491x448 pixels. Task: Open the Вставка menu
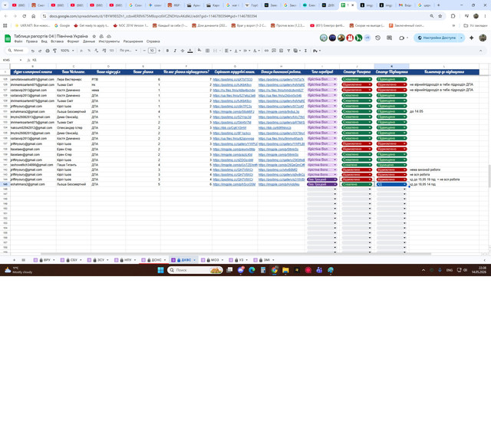(57, 41)
